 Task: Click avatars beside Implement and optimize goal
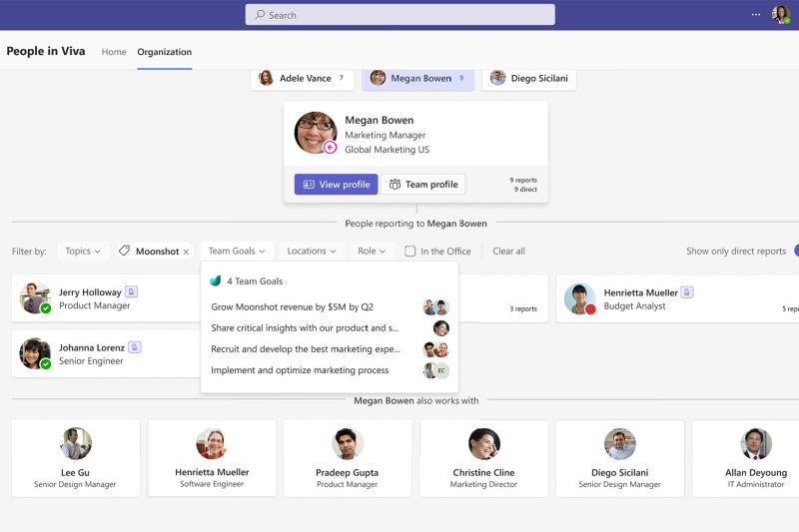click(435, 370)
